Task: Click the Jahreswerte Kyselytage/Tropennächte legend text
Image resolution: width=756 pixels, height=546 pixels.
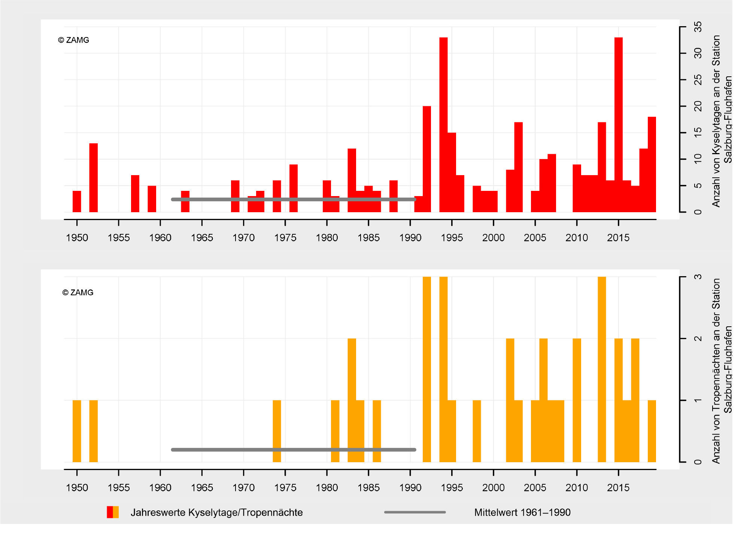Action: point(216,512)
